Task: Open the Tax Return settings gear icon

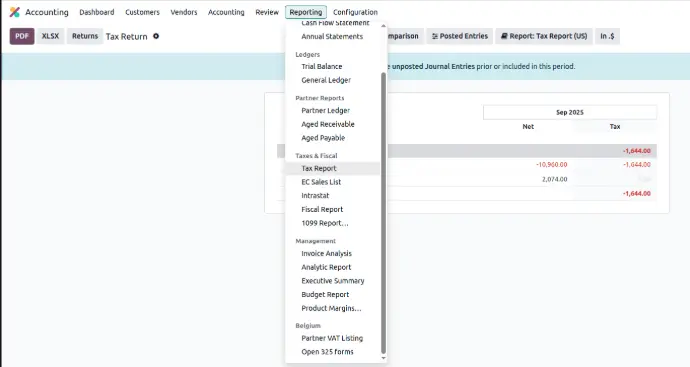Action: (156, 36)
